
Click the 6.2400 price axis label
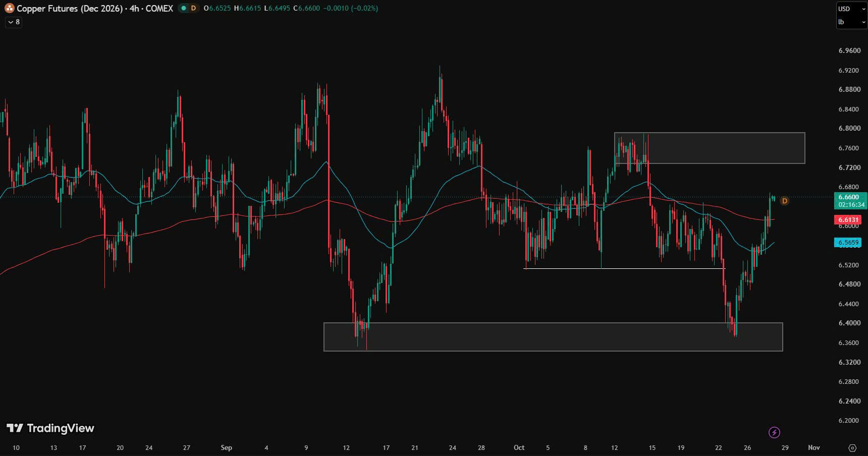[849, 401]
